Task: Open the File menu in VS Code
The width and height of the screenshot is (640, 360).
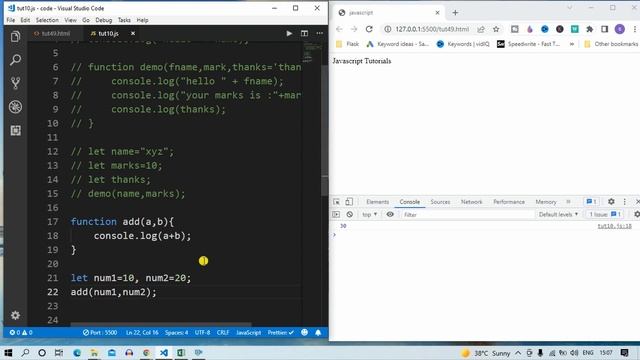Action: point(11,20)
